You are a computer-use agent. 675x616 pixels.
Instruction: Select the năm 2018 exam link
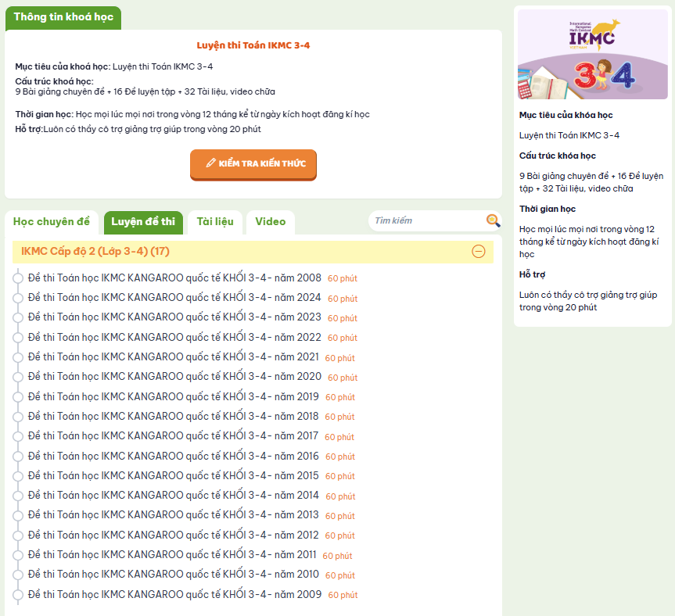(x=174, y=417)
